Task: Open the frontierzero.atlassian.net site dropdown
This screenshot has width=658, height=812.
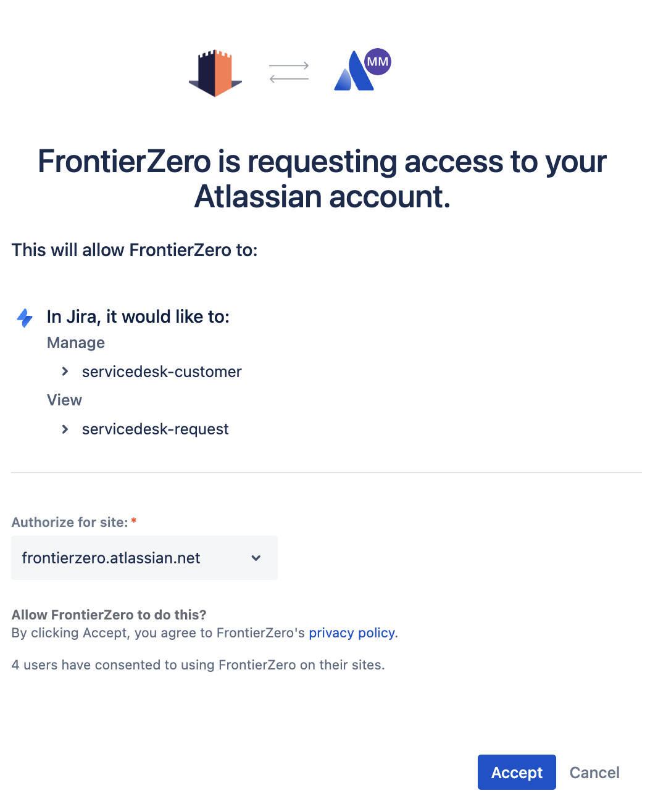Action: [x=144, y=558]
